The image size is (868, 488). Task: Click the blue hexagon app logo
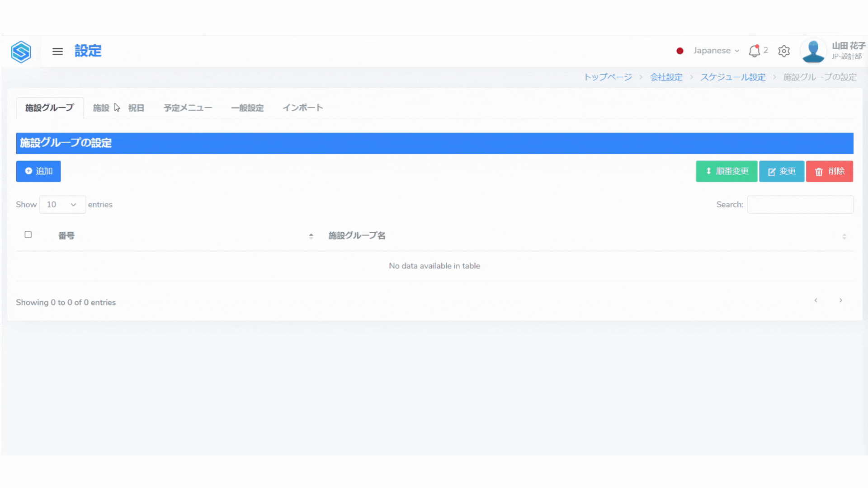[x=21, y=52]
